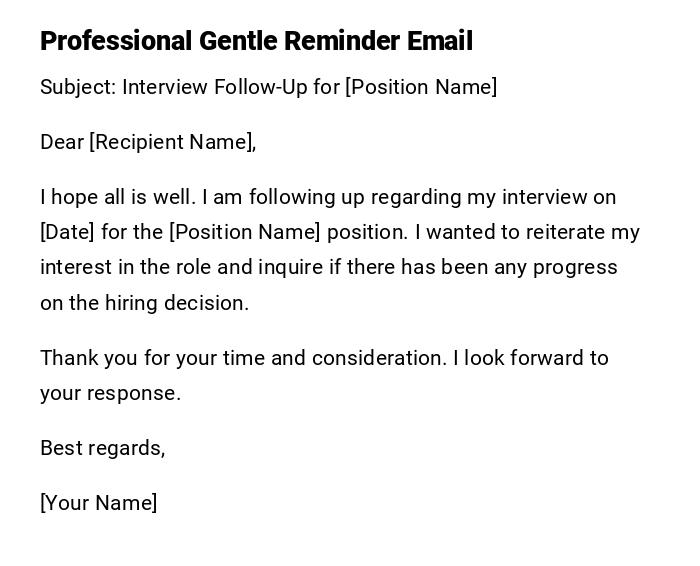Click the "Subject:" label text
Viewport: 700px width, 566px height.
(x=77, y=87)
